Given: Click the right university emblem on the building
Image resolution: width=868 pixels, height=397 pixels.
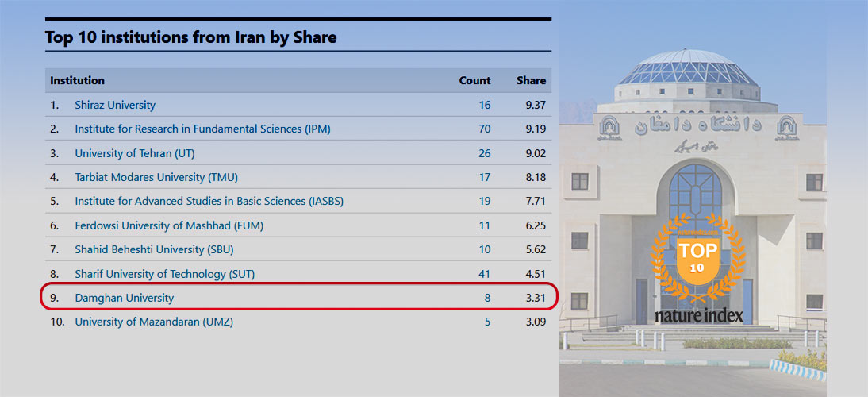Looking at the screenshot, I should (x=788, y=128).
